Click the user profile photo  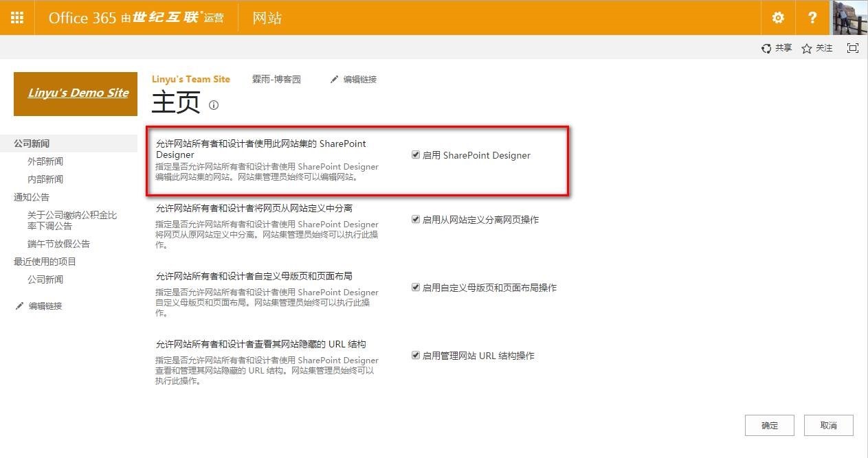coord(850,18)
